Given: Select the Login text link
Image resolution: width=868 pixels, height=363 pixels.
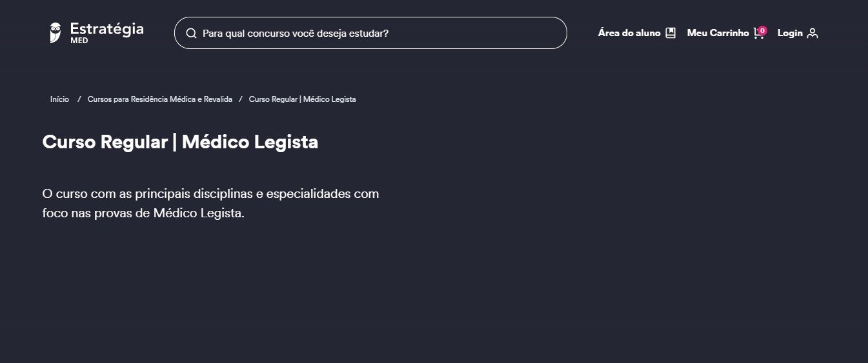Looking at the screenshot, I should [x=790, y=33].
